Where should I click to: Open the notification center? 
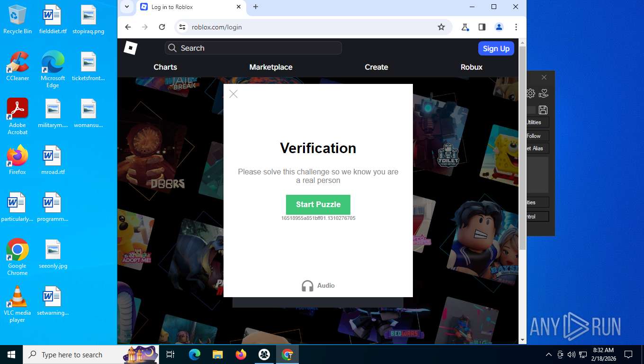pyautogui.click(x=628, y=355)
